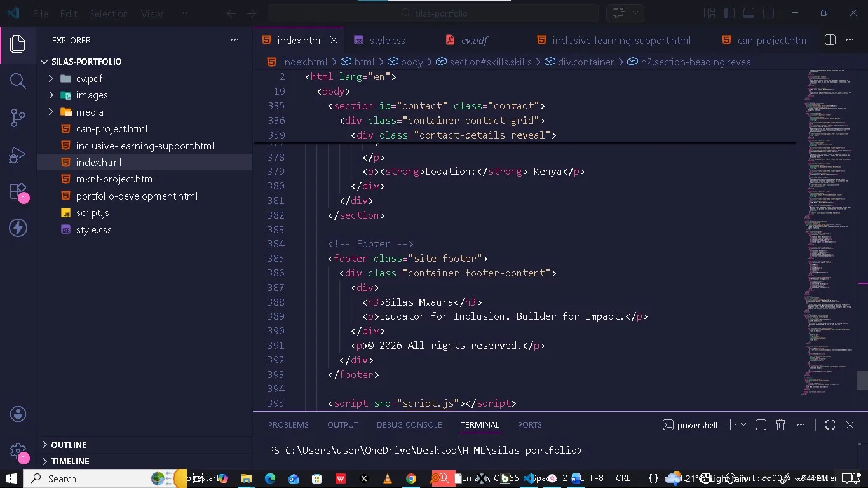
Task: Open Google Chrome from the taskbar
Action: (x=411, y=478)
